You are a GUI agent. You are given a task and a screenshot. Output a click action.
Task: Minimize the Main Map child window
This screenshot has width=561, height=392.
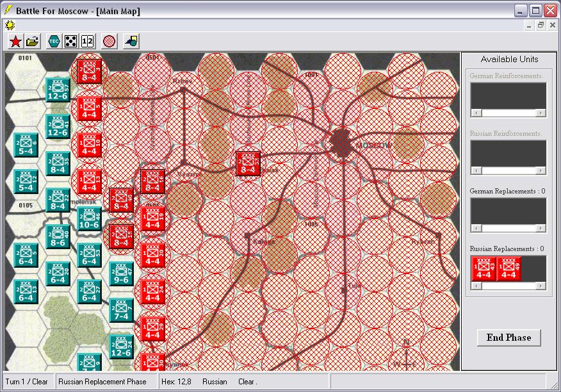(x=530, y=25)
